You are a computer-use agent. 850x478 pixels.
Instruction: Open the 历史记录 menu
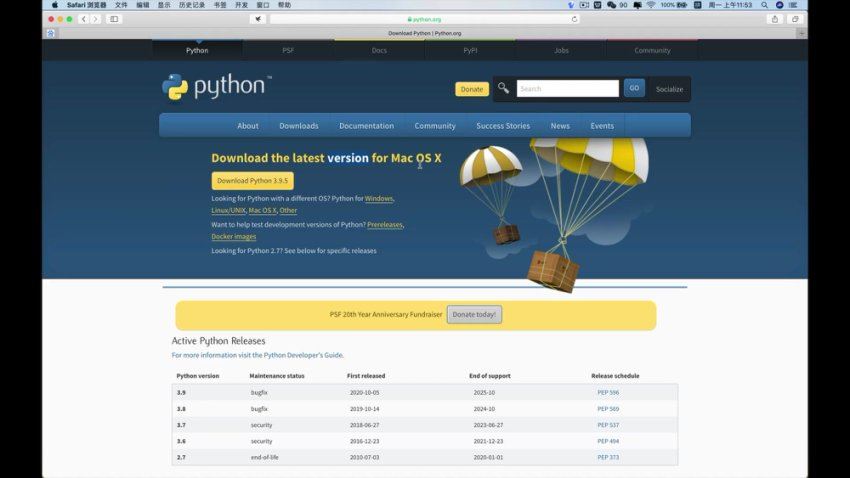click(x=192, y=5)
